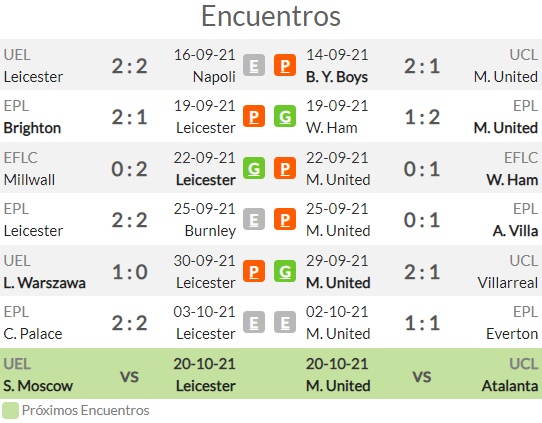This screenshot has width=542, height=423.
Task: Open the Brighton team link
Action: (32, 128)
